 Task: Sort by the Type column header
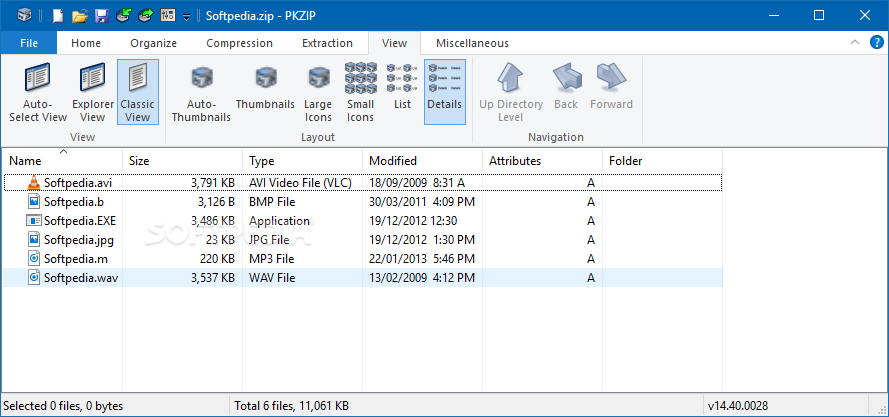[303, 161]
